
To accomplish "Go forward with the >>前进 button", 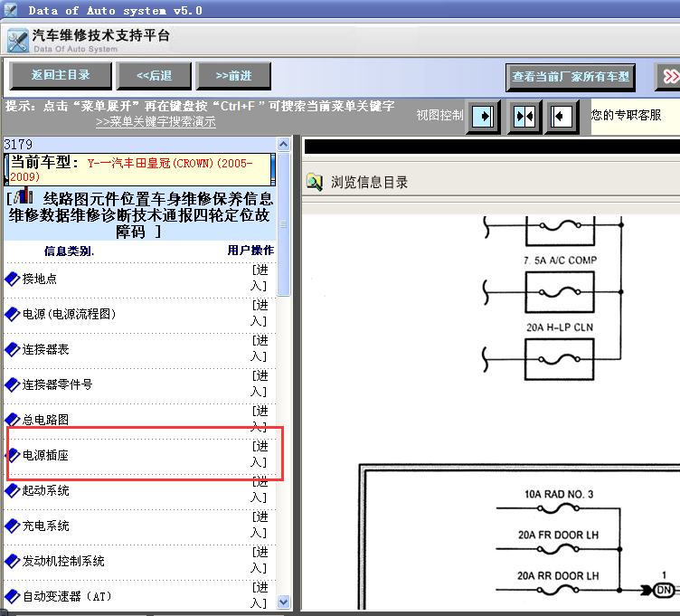I will click(233, 75).
